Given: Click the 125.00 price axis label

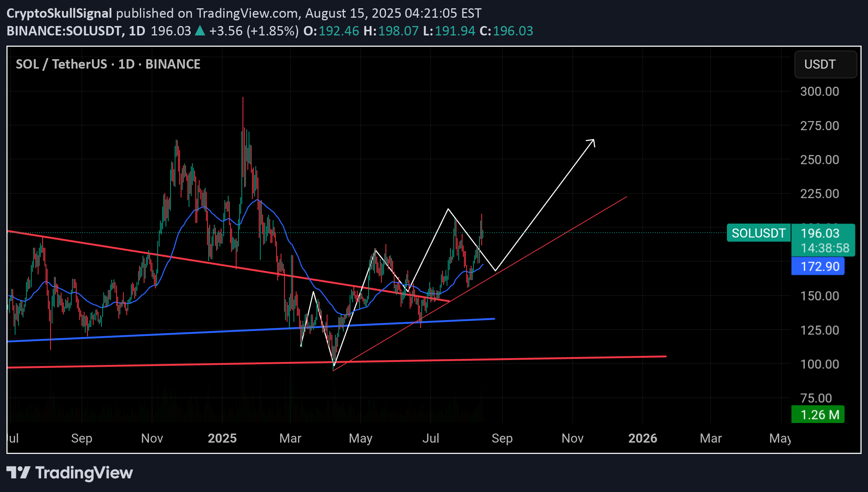Looking at the screenshot, I should click(x=820, y=330).
